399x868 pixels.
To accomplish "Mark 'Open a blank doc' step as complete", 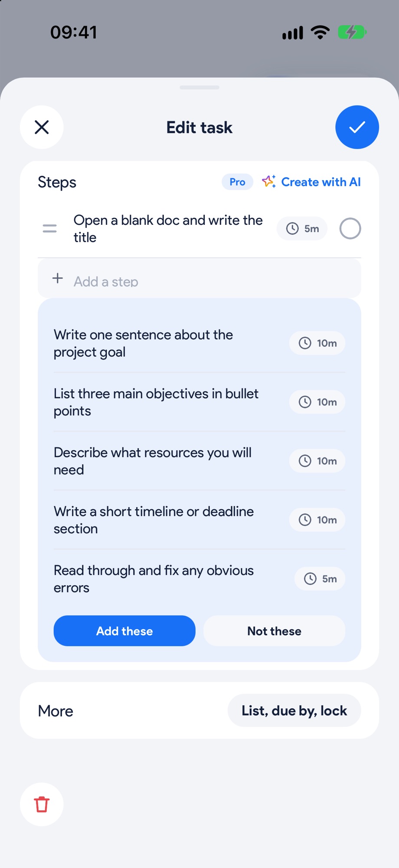I will [350, 228].
